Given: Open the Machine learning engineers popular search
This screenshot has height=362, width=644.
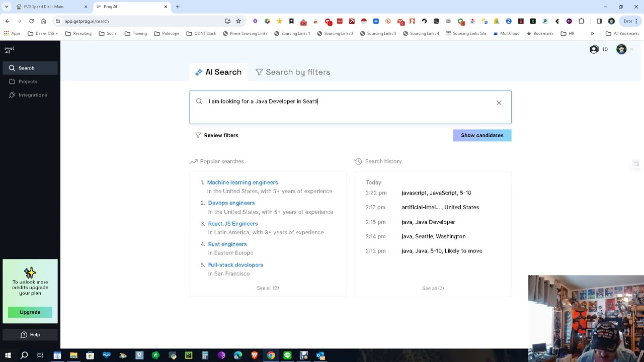Looking at the screenshot, I should tap(243, 183).
